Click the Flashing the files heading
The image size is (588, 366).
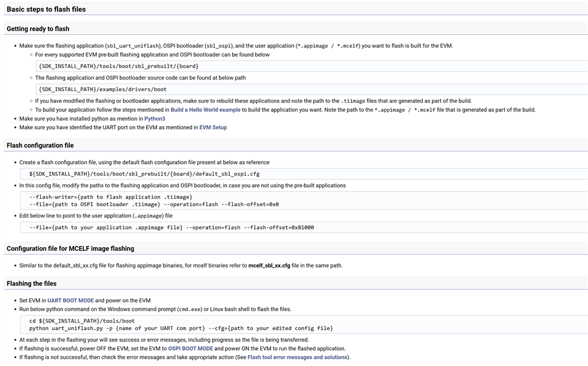pyautogui.click(x=31, y=283)
